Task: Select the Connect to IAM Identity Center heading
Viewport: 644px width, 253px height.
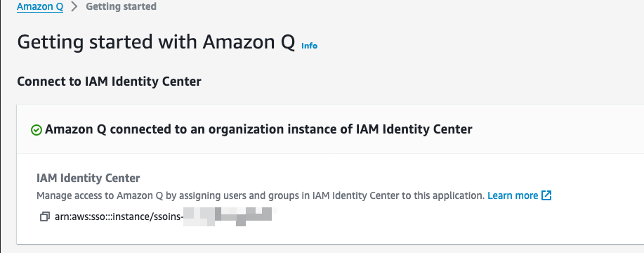Action: pos(109,82)
